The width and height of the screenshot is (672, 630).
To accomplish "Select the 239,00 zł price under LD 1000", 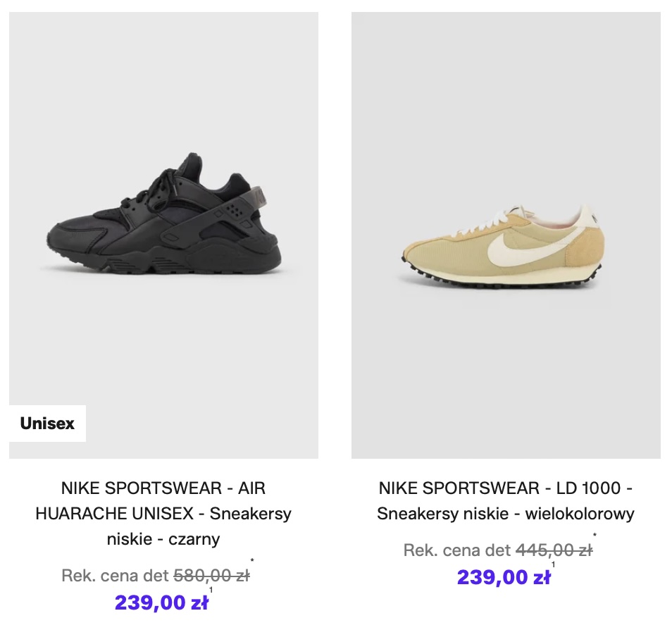I will click(504, 577).
